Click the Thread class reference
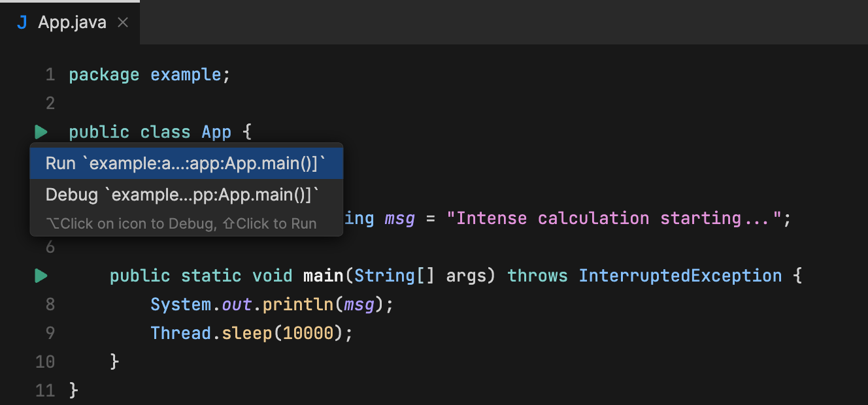Viewport: 868px width, 405px height. click(181, 333)
